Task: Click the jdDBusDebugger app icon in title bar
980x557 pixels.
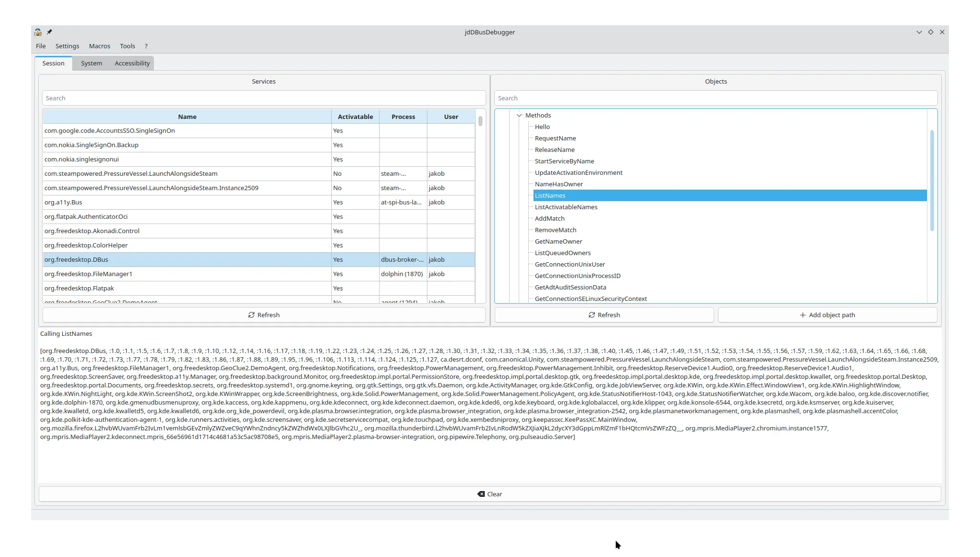Action: [x=38, y=32]
